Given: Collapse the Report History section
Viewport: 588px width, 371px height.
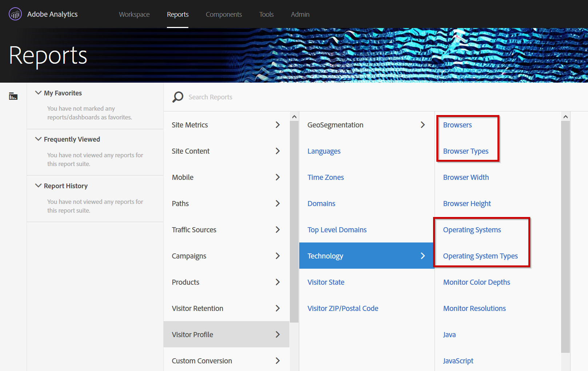Looking at the screenshot, I should click(38, 186).
